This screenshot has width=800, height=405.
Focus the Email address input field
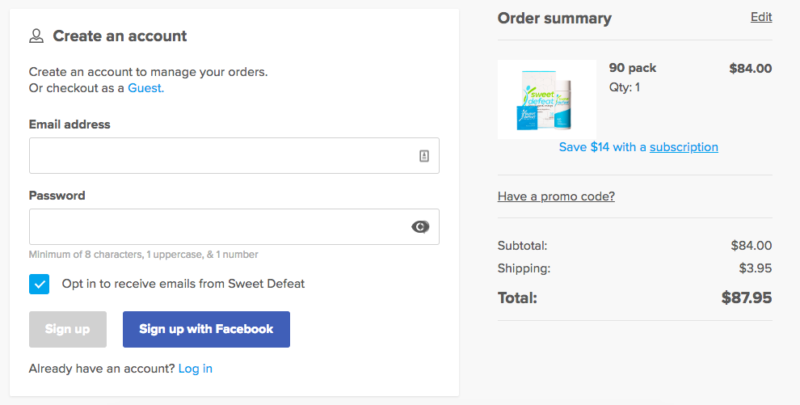(220, 156)
